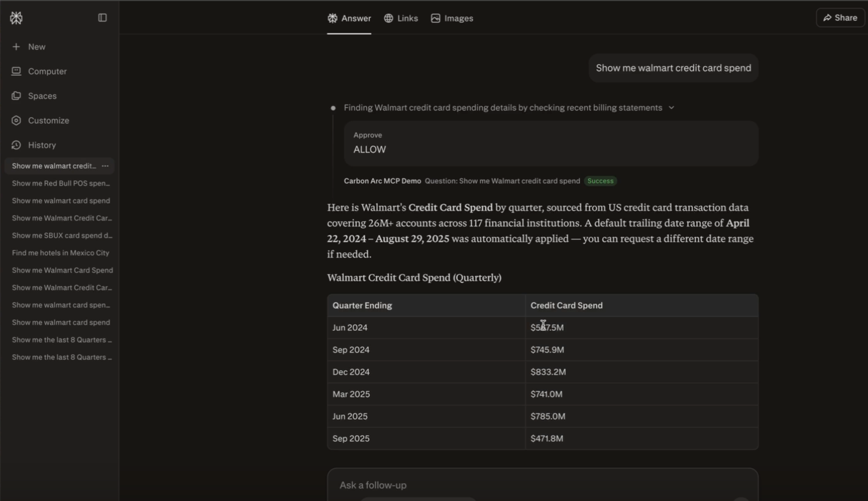Click the $785.0M table cell
The image size is (868, 501).
642,416
